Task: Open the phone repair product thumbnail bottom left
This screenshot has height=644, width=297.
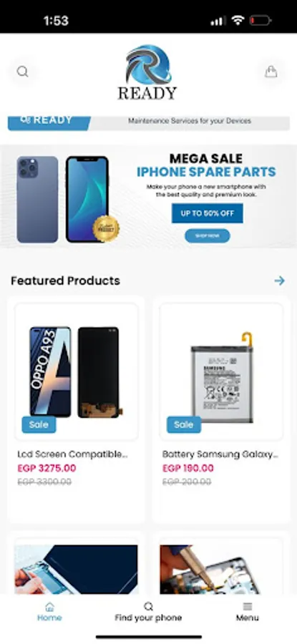Action: pos(77,569)
